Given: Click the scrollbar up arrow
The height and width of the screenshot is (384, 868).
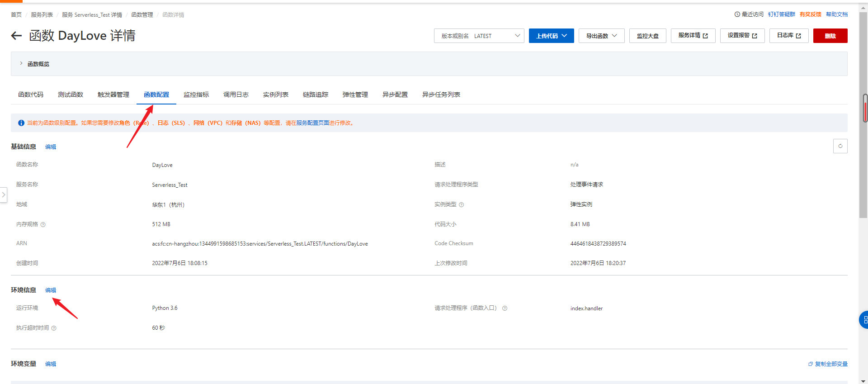Looking at the screenshot, I should [x=863, y=7].
